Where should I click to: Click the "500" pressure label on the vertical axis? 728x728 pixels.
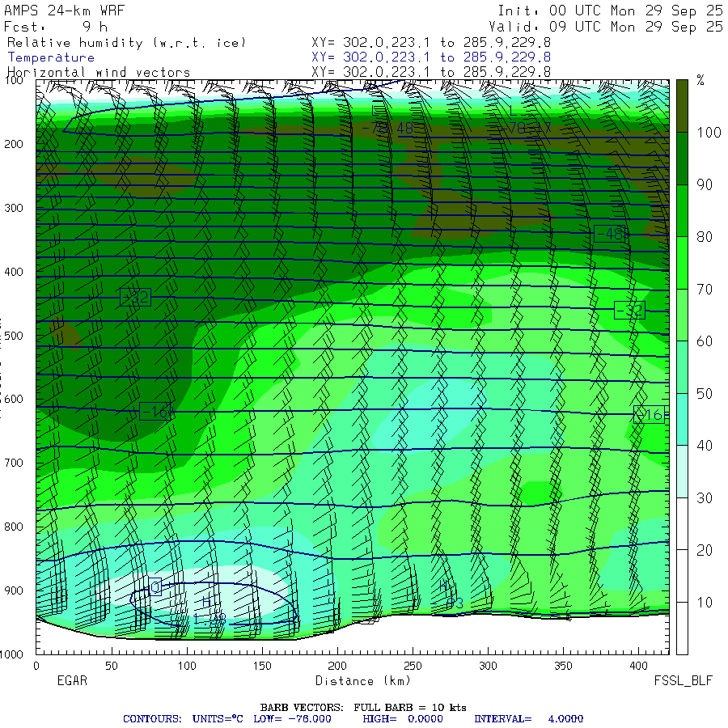14,336
